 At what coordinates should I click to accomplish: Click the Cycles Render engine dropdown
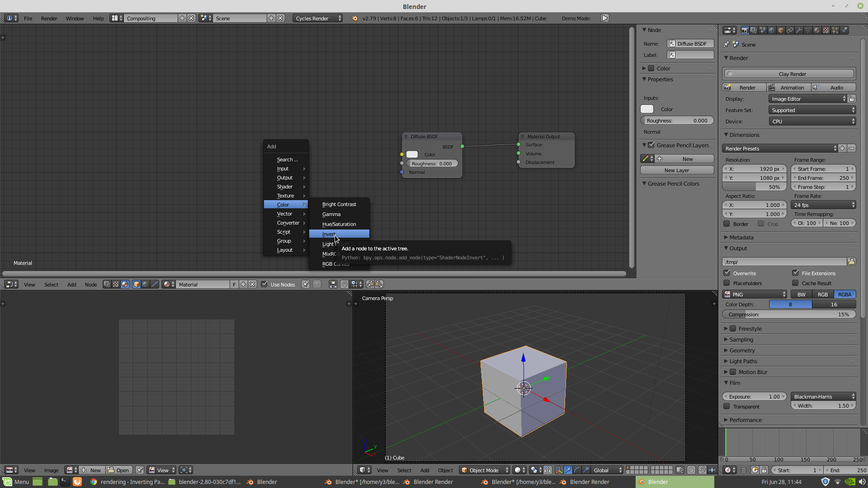(316, 18)
